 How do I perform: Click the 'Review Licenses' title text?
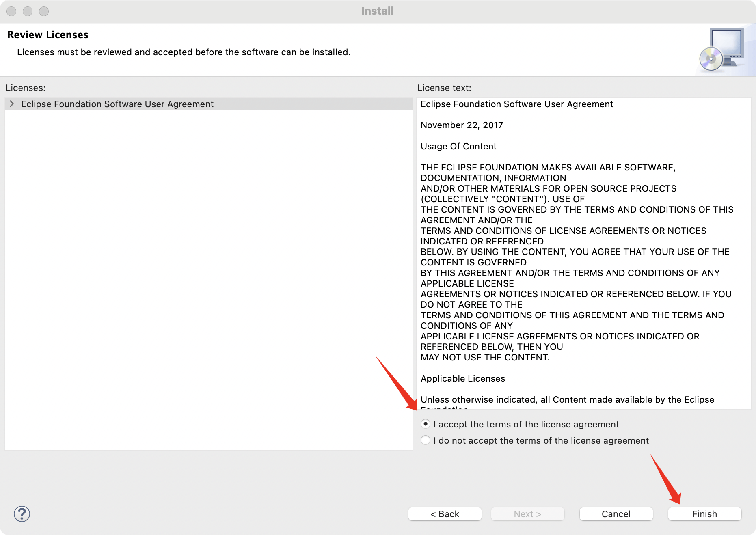click(48, 35)
